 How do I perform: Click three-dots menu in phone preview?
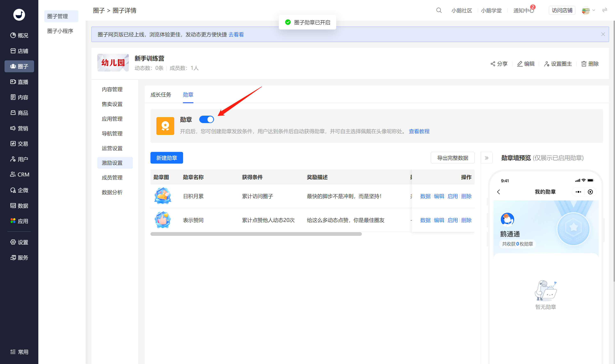pyautogui.click(x=578, y=192)
